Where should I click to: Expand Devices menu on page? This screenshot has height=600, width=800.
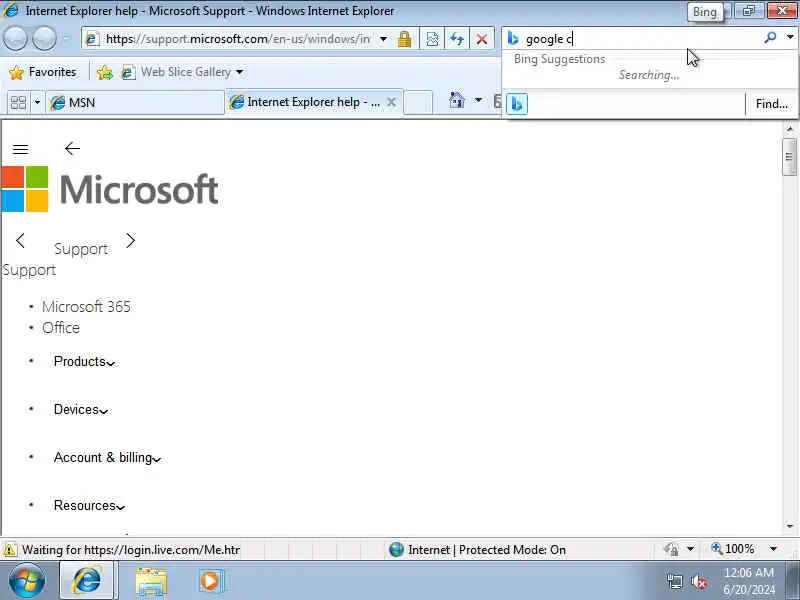[x=81, y=410]
